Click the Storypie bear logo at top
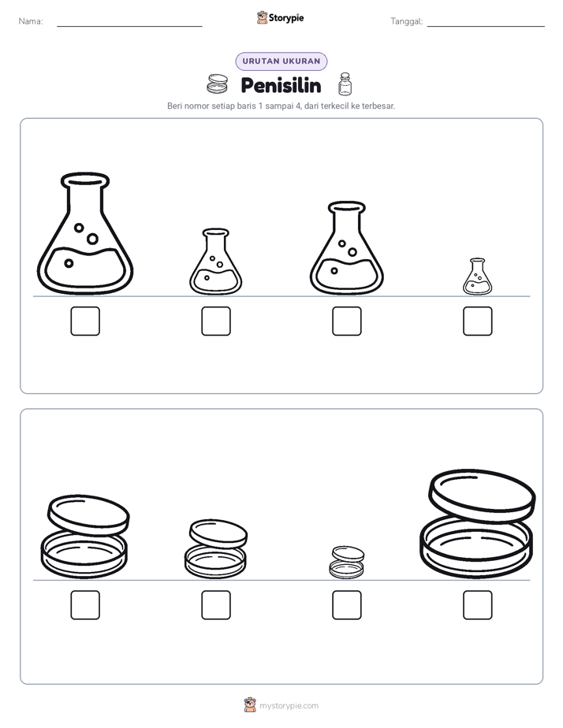The height and width of the screenshot is (728, 563). pyautogui.click(x=262, y=17)
